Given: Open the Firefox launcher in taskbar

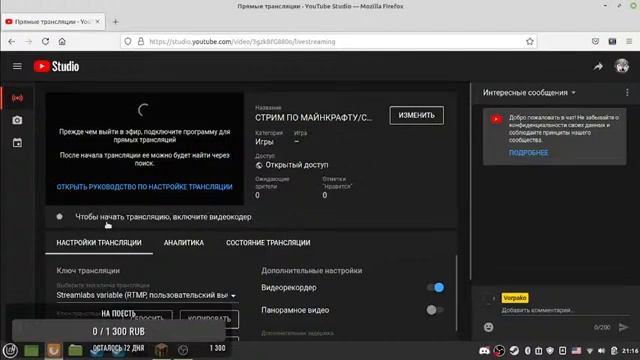Looking at the screenshot, I should click(x=53, y=350).
